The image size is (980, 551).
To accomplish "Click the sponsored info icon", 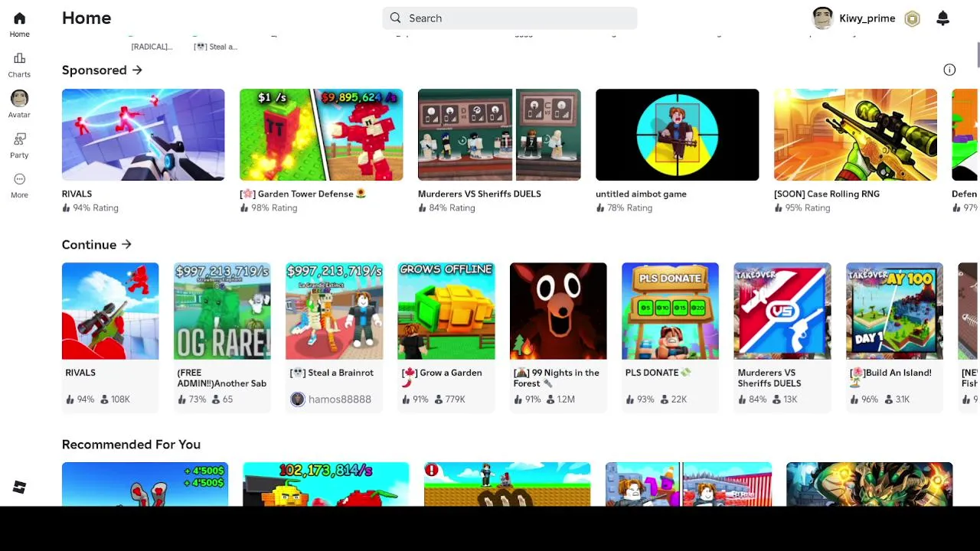I will (949, 70).
